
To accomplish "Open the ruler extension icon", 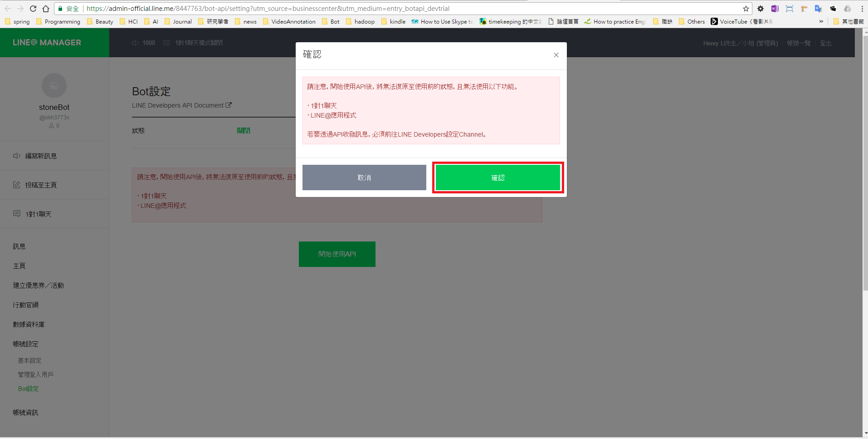I will pos(804,9).
